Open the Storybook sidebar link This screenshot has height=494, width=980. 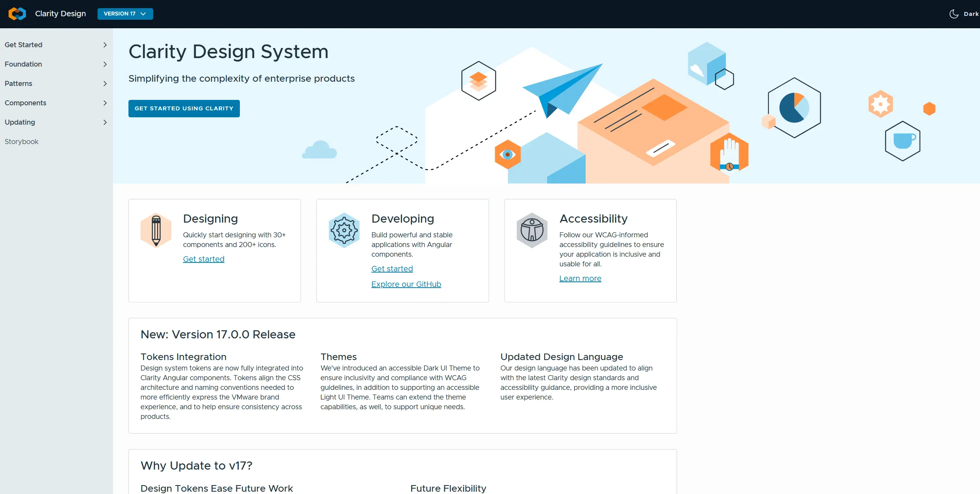[x=22, y=142]
